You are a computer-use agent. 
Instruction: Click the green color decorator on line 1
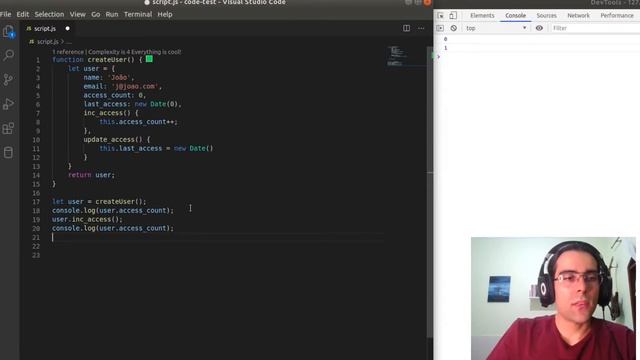[x=149, y=59]
